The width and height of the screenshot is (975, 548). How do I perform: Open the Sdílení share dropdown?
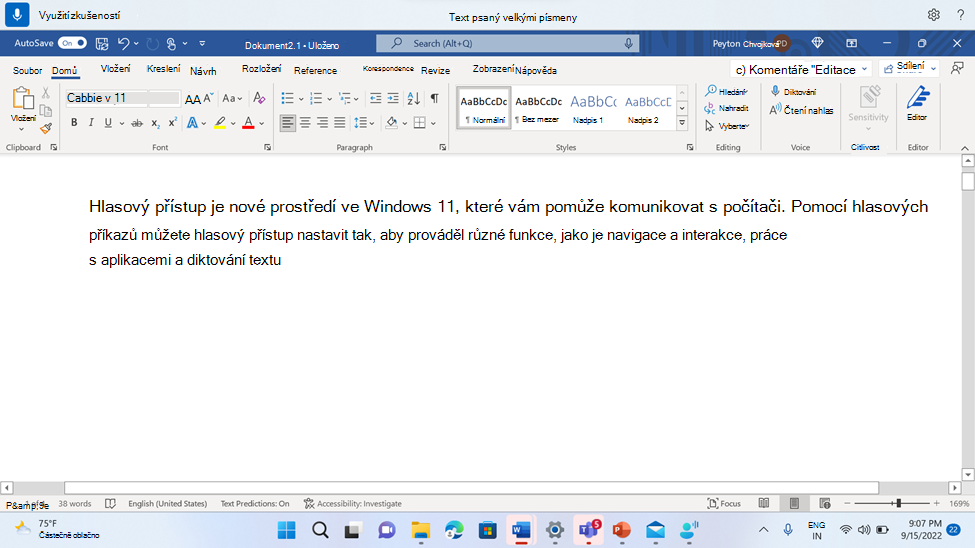click(909, 67)
